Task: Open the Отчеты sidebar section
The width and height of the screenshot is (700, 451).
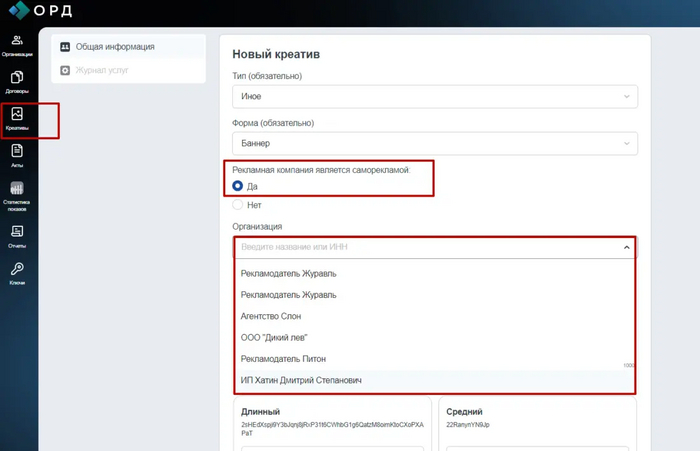Action: click(18, 236)
